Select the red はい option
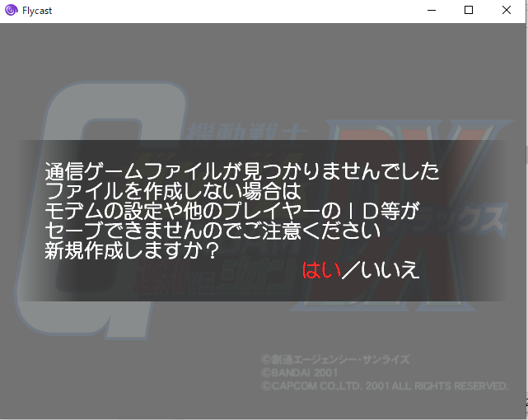This screenshot has height=420, width=528. tap(320, 270)
